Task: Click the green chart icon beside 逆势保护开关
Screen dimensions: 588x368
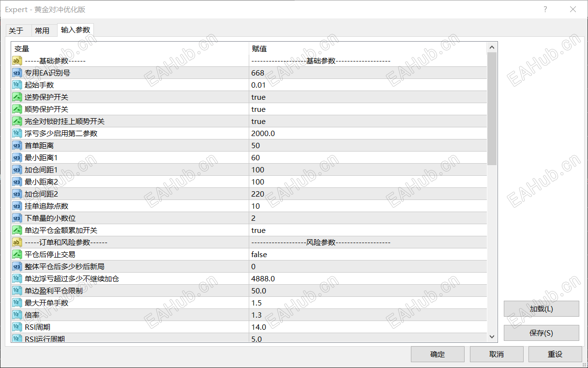Action: coord(17,97)
